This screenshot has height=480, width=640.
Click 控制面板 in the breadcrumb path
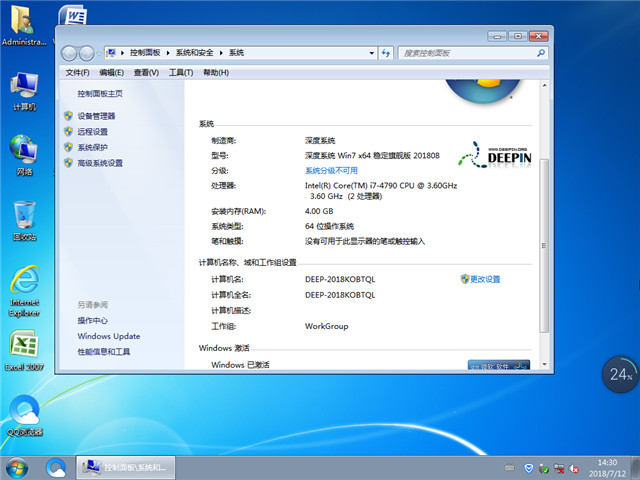click(145, 53)
